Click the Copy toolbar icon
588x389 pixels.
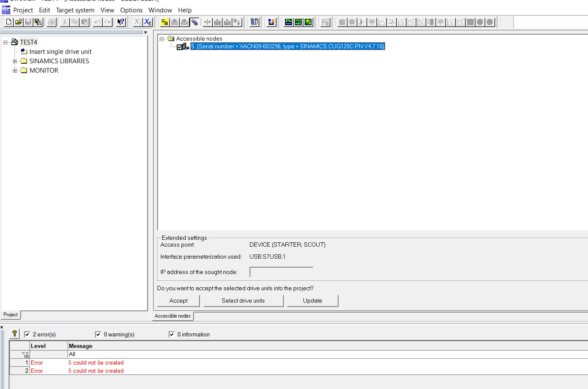[x=74, y=22]
